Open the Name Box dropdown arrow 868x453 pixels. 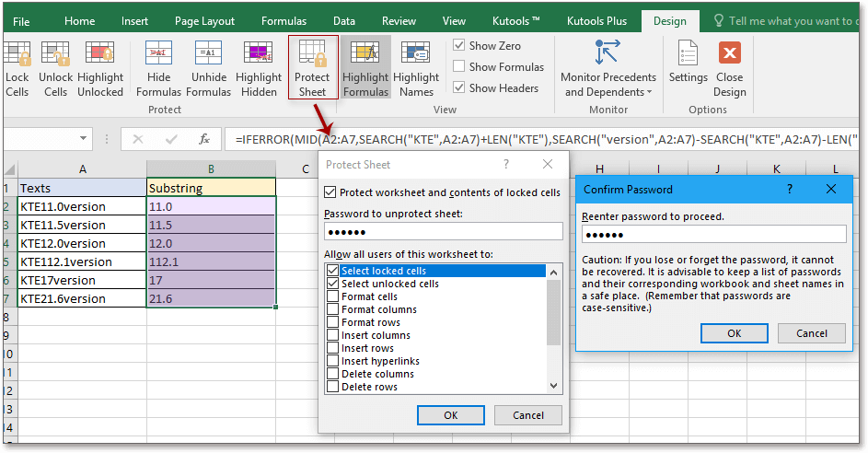[98, 140]
